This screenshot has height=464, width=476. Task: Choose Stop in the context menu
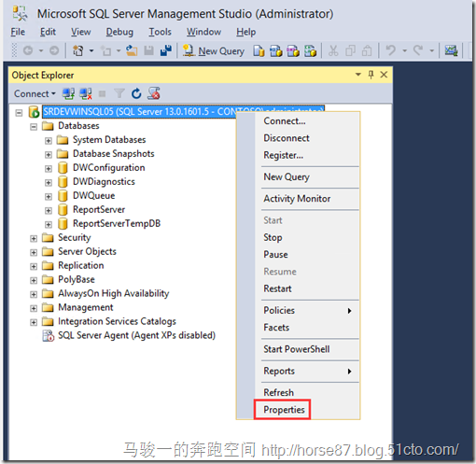(273, 237)
